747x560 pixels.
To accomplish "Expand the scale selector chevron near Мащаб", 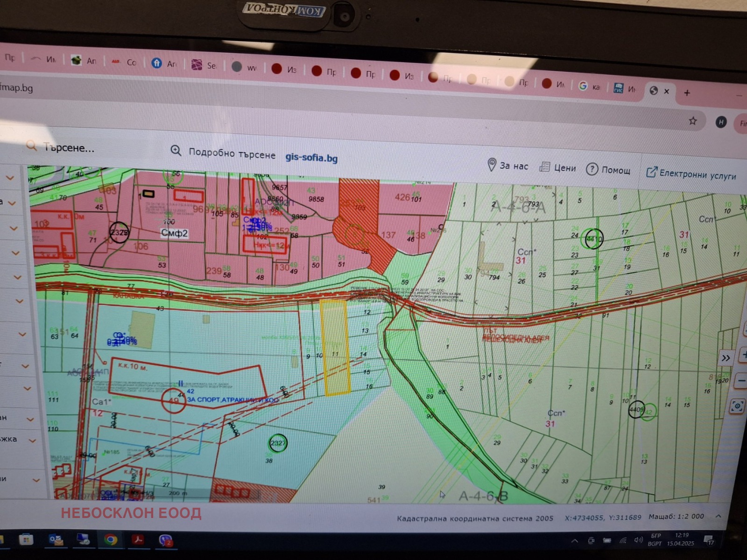I will click(x=718, y=516).
